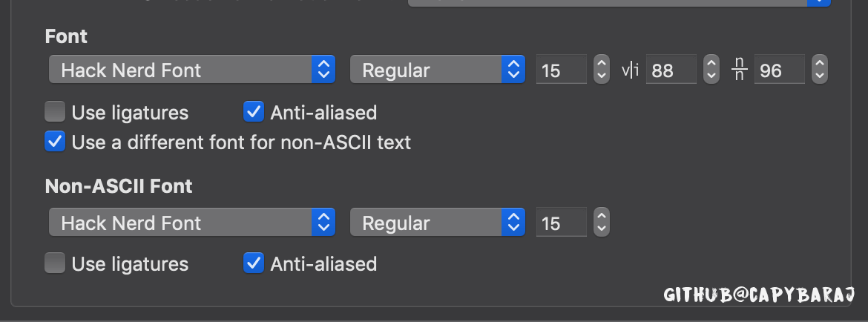
Task: Disable Anti-aliased under Font
Action: (x=254, y=112)
